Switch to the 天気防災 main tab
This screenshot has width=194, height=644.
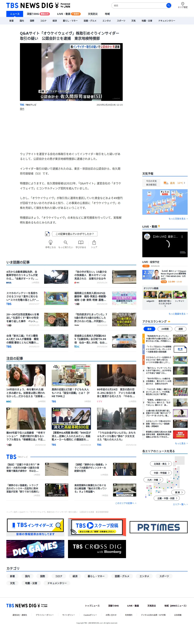tap(93, 14)
